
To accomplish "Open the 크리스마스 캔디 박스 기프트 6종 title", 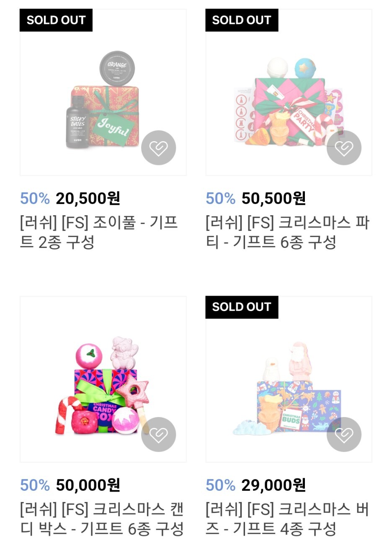I will 102,519.
